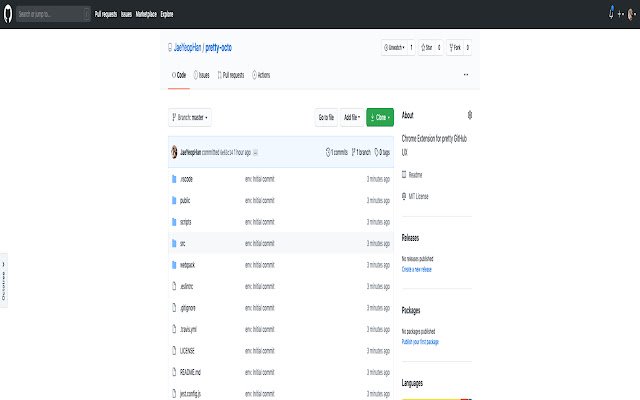640x400 pixels.
Task: Open Pull requests in top navigation
Action: tap(106, 14)
